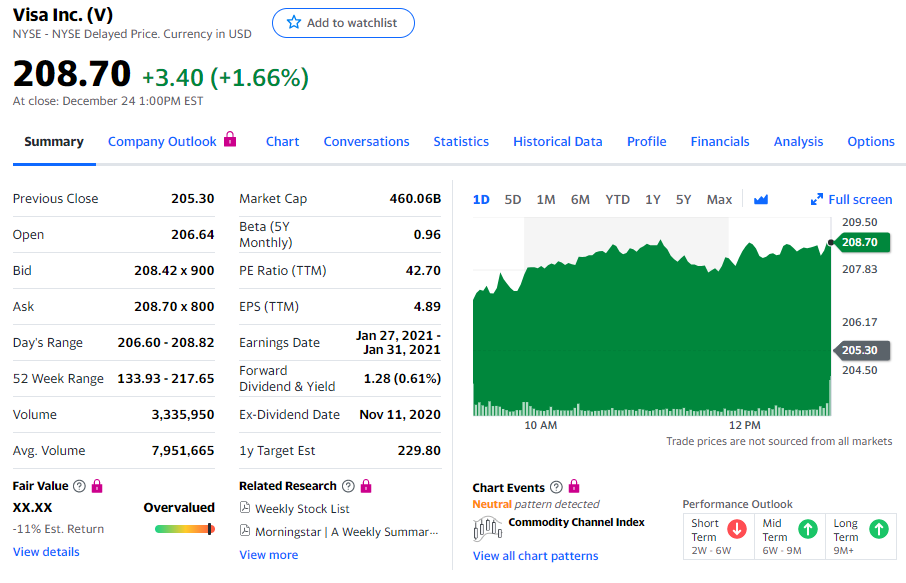The width and height of the screenshot is (906, 583).
Task: Select the 5D chart range
Action: click(513, 200)
